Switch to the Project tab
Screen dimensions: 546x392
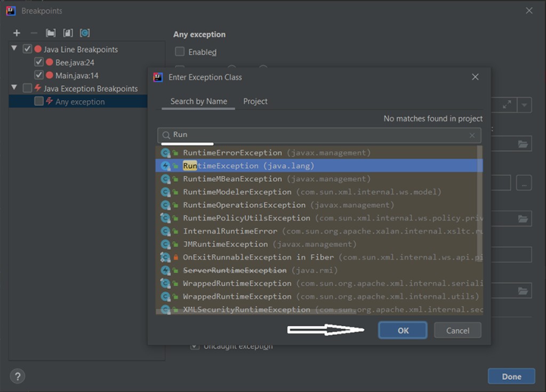(x=255, y=101)
